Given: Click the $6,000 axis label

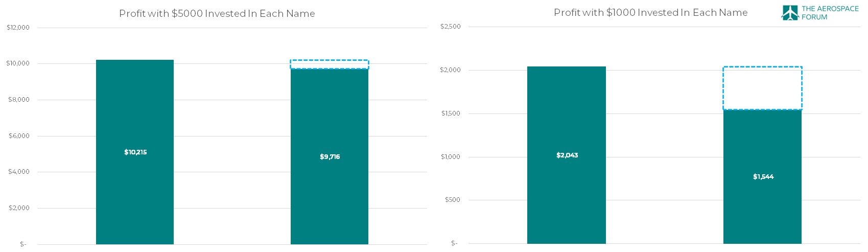Looking at the screenshot, I should 19,136.
